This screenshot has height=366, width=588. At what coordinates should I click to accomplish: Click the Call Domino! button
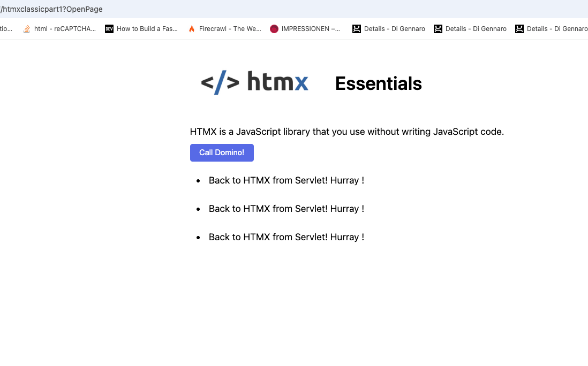(x=222, y=153)
